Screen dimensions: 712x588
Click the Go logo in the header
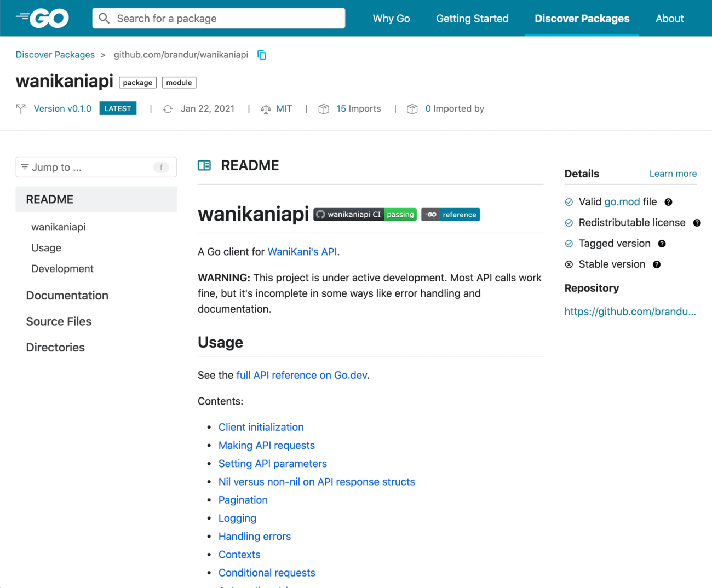click(x=42, y=18)
